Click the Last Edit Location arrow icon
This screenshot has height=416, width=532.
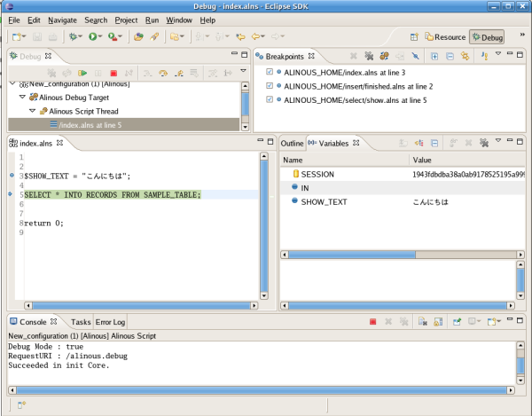pos(240,36)
